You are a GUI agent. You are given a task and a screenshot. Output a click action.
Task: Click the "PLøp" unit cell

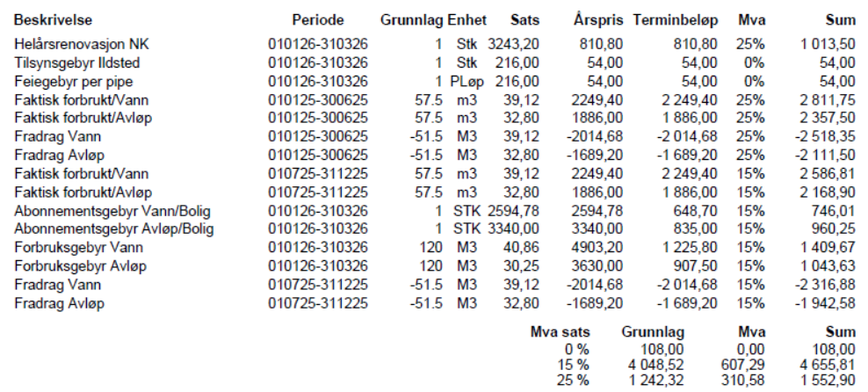(x=467, y=80)
